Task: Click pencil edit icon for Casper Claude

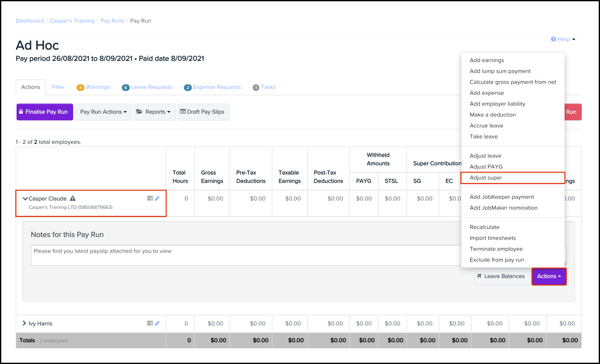Action: coord(157,198)
